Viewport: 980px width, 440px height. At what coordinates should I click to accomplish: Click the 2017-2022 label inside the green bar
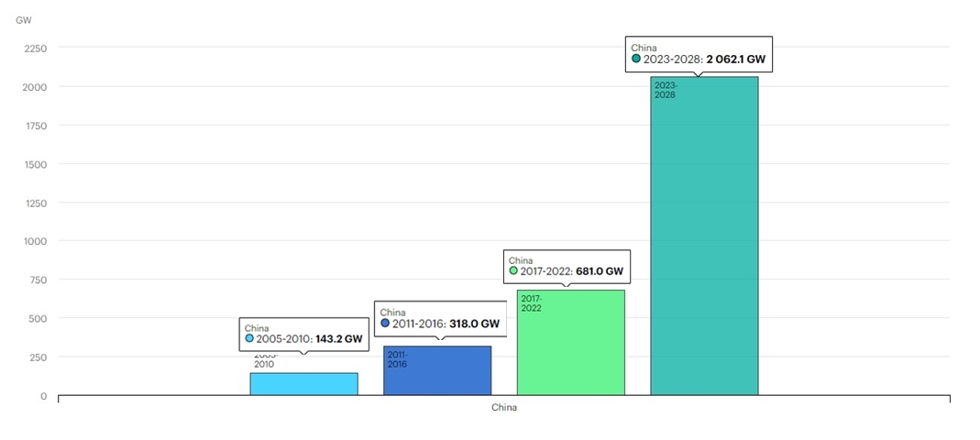(x=532, y=303)
